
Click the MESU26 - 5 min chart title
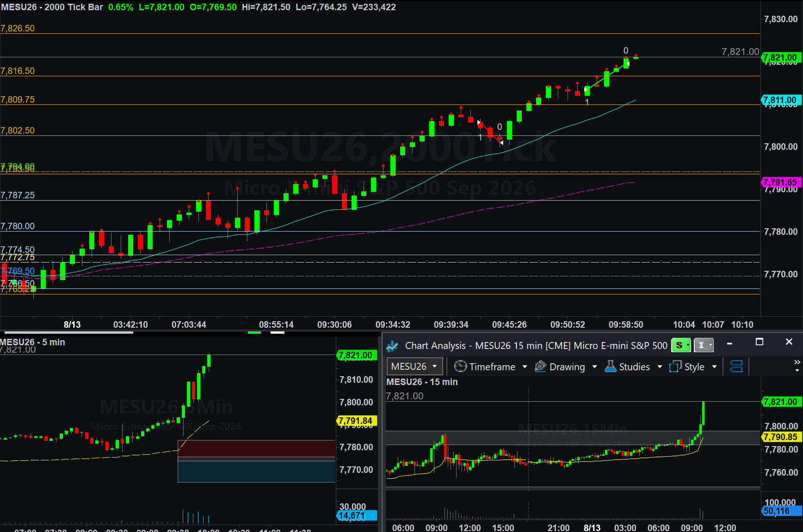tap(32, 342)
